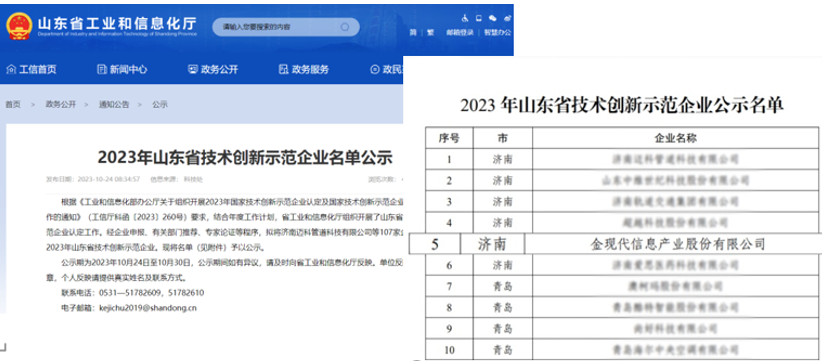Click the icon beside 新闻中心

pyautogui.click(x=102, y=69)
